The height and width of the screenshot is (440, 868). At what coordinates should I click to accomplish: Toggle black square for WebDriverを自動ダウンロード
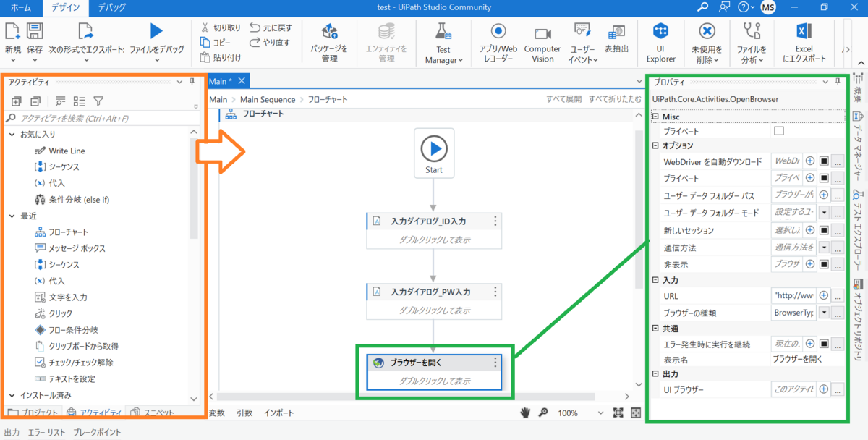point(824,161)
